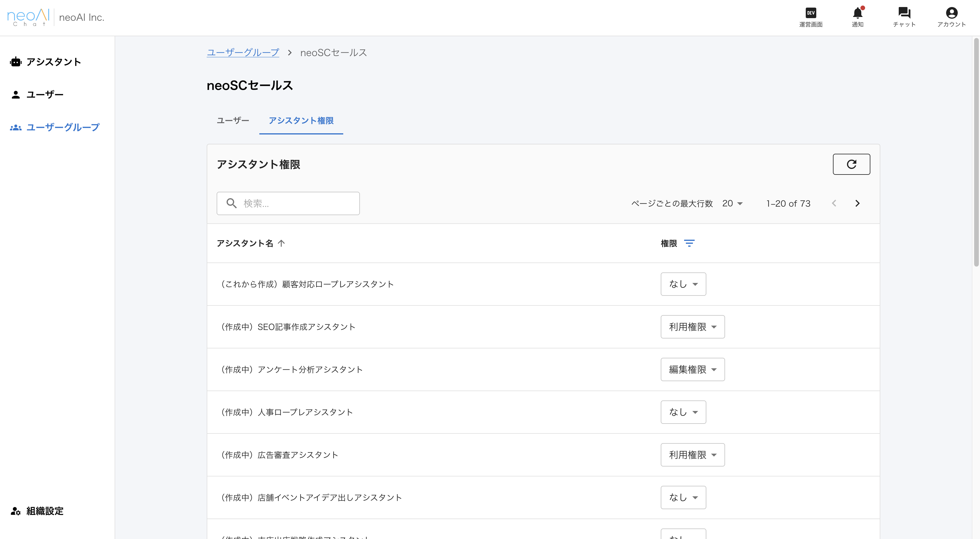Click the gear-person icon beside 組織設定
Screen dimensions: 980x539
(15, 511)
